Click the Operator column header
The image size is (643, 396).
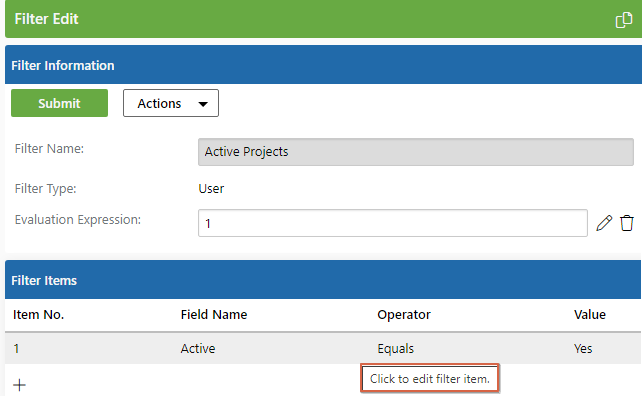click(x=404, y=314)
